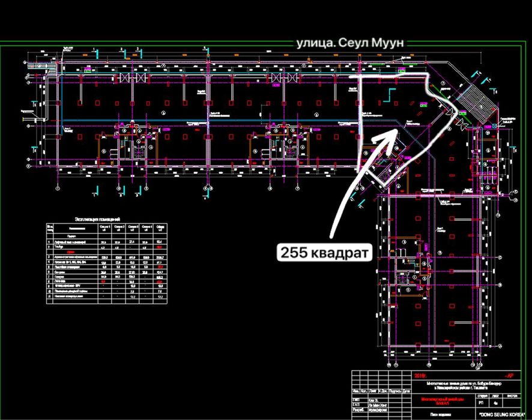Viewport: 532px width, 420px height.
Task: Click the "улица. Сеул Муун" street label
Action: (350, 43)
